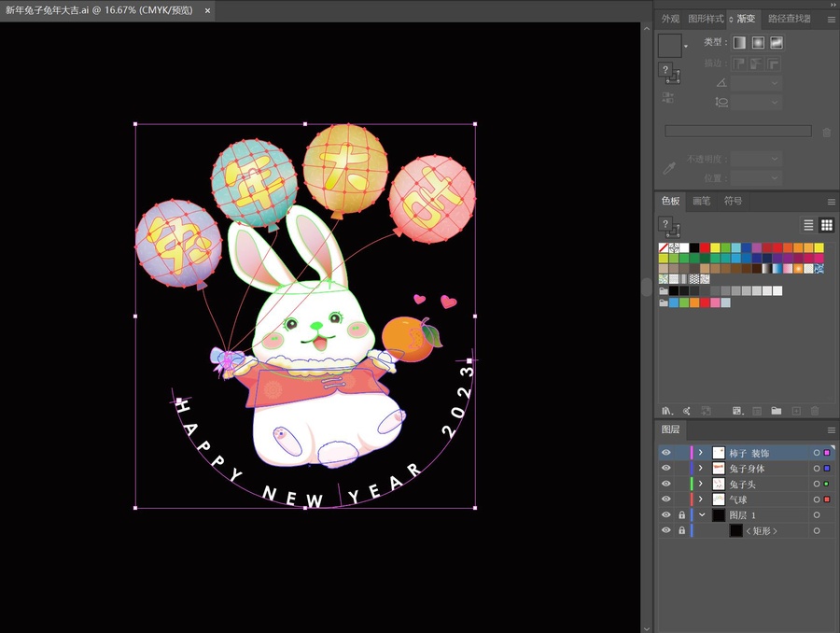This screenshot has height=633, width=840.
Task: Unlock the 〈矩形〉 sublayer lock
Action: 681,530
